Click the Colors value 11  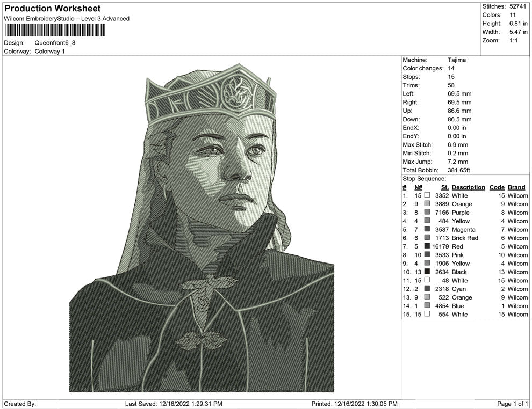tap(512, 15)
